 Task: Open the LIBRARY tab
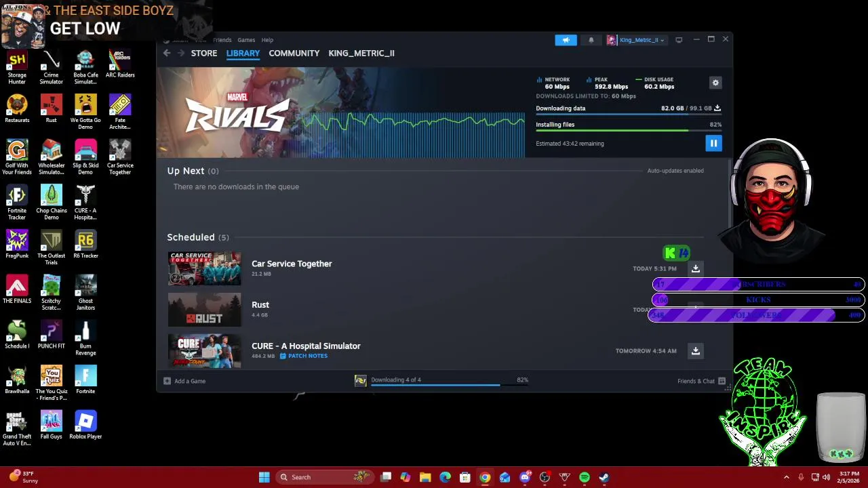[243, 53]
